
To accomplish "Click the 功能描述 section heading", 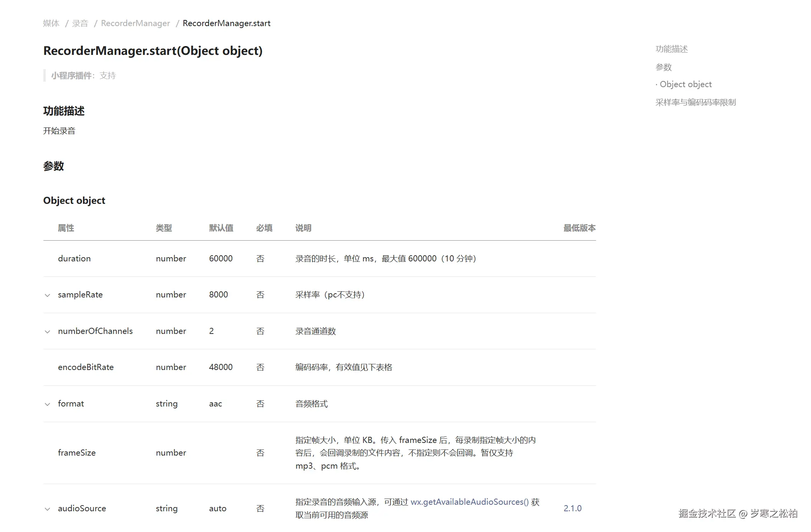I will (x=64, y=111).
